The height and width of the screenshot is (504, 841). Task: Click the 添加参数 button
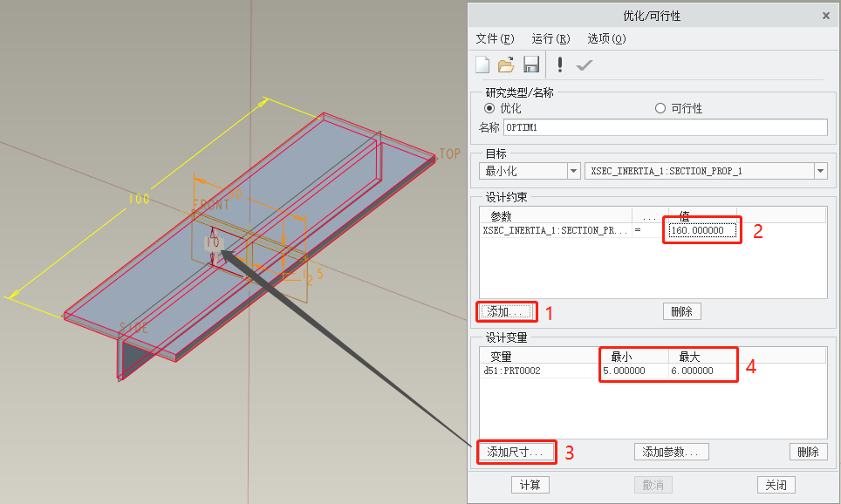click(671, 452)
